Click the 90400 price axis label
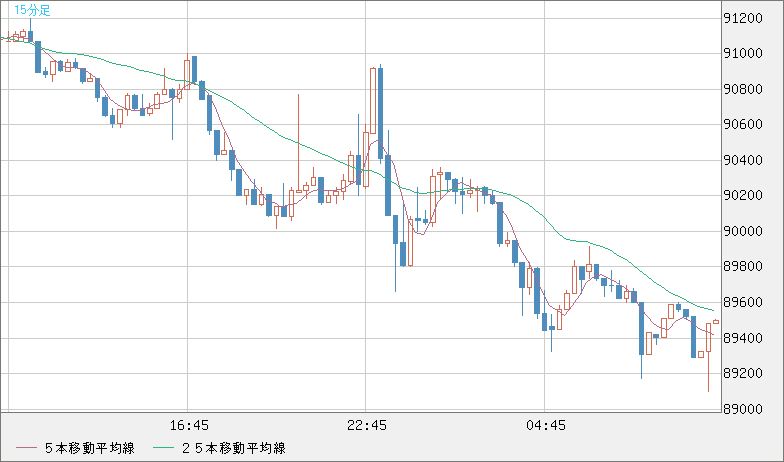This screenshot has height=462, width=784. pyautogui.click(x=743, y=160)
